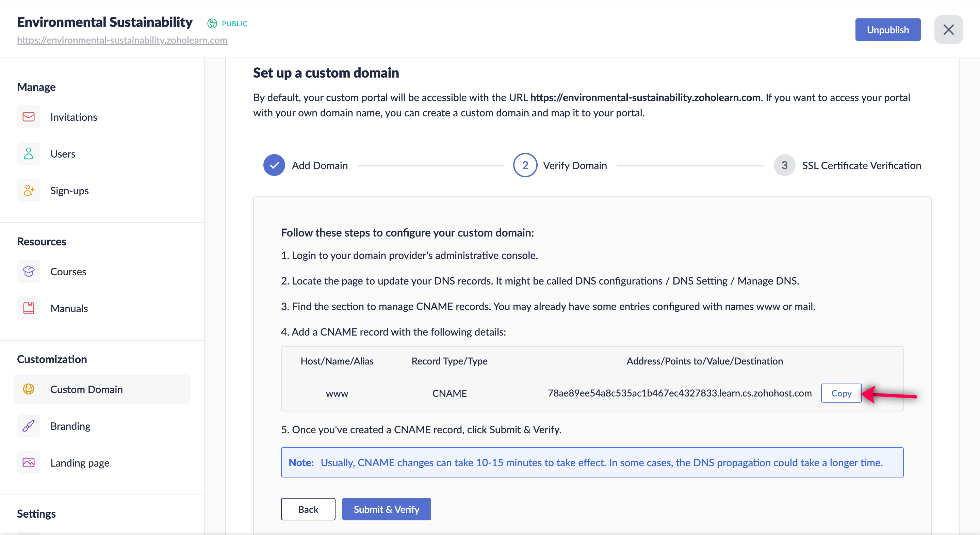
Task: Select the Custom Domain globe icon
Action: [x=29, y=389]
